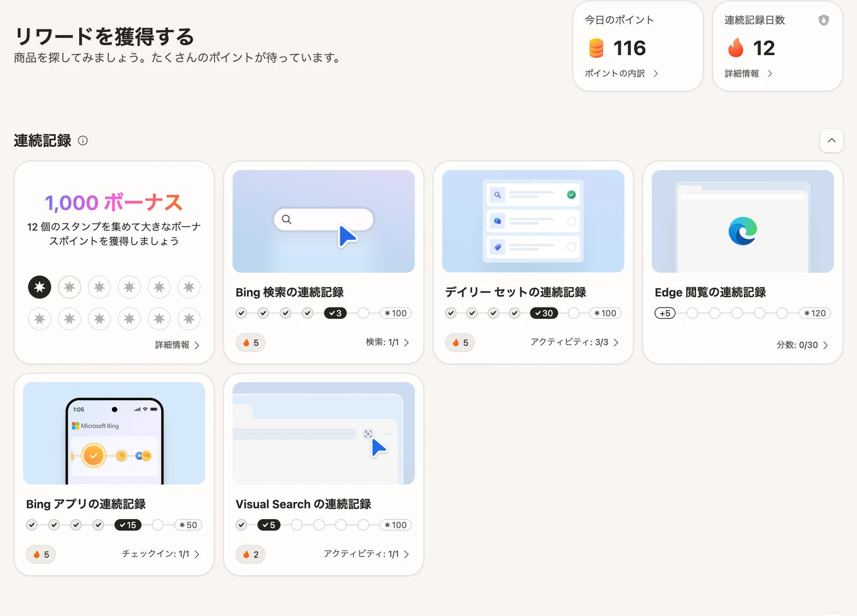Click the Edge 閲覧の連続記録 title
This screenshot has height=616, width=857.
tap(710, 292)
